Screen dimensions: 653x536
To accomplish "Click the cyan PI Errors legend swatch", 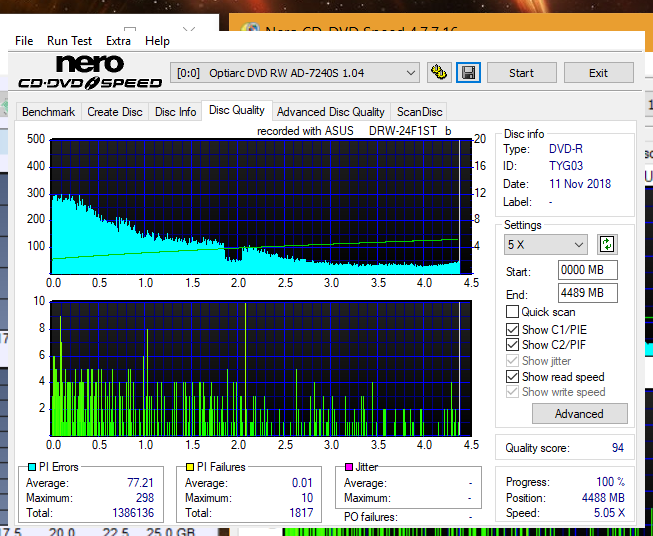I will pos(32,467).
